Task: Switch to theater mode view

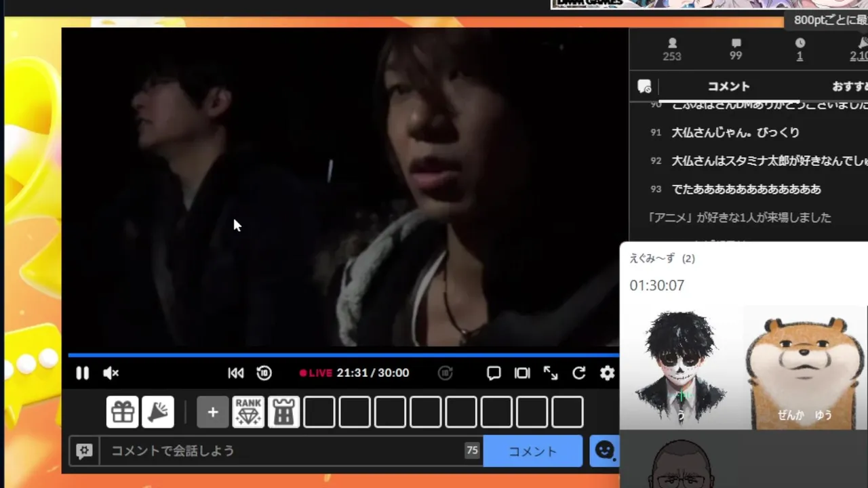Action: pos(522,373)
